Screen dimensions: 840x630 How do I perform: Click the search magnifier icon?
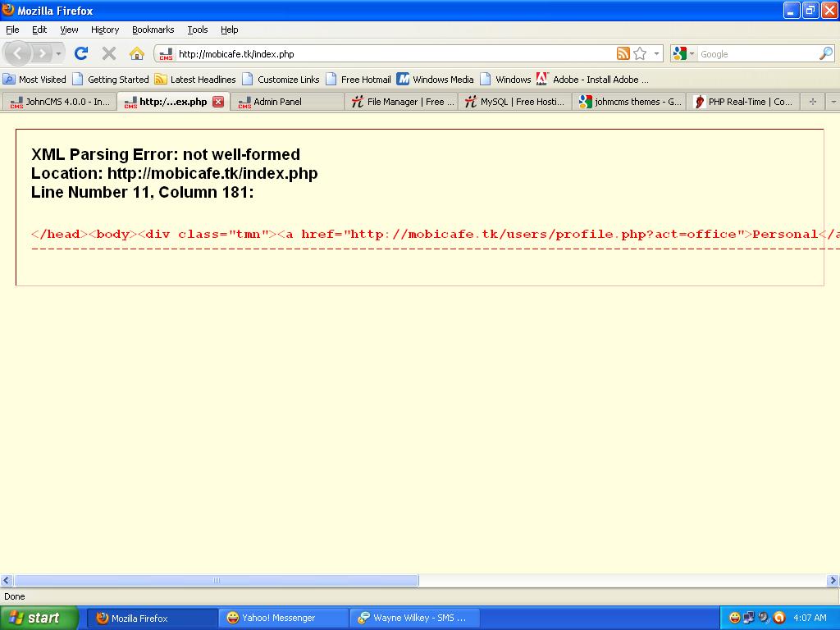pyautogui.click(x=825, y=53)
